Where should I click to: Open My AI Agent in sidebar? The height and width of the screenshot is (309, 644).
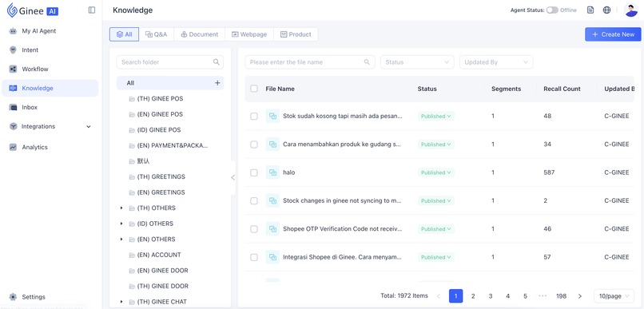(50, 31)
